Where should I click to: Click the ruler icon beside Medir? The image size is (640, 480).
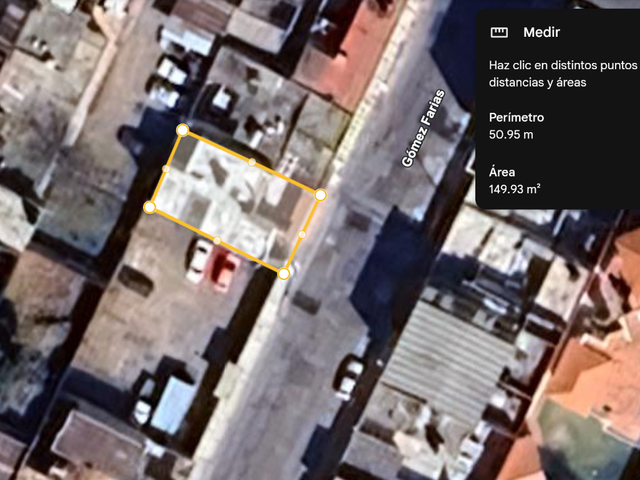click(499, 32)
